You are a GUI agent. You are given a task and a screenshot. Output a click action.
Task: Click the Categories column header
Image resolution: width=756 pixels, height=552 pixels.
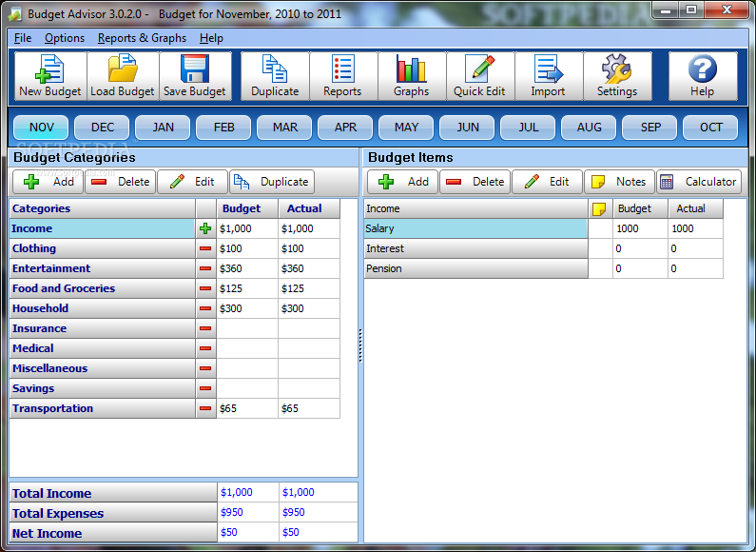click(102, 209)
